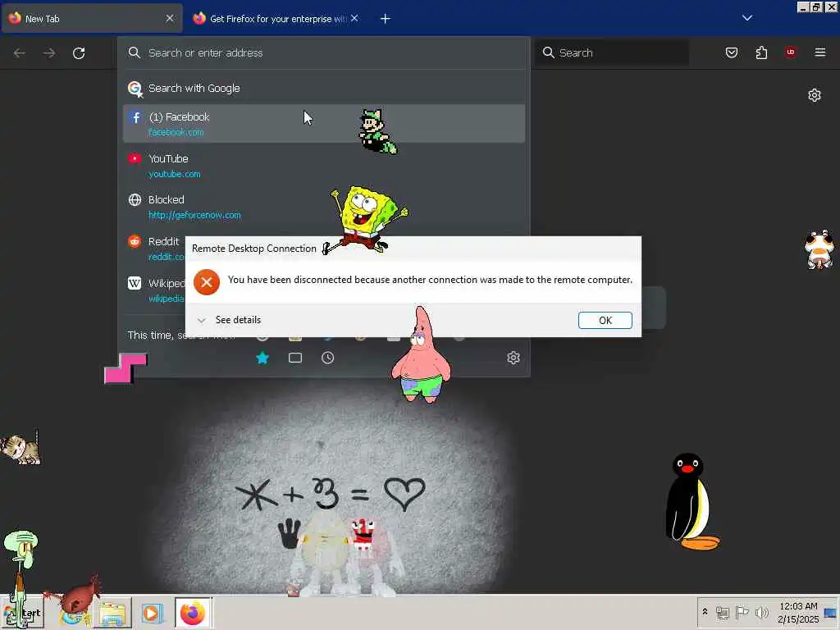Click the Wikipedia icon in suggestions

tap(135, 283)
